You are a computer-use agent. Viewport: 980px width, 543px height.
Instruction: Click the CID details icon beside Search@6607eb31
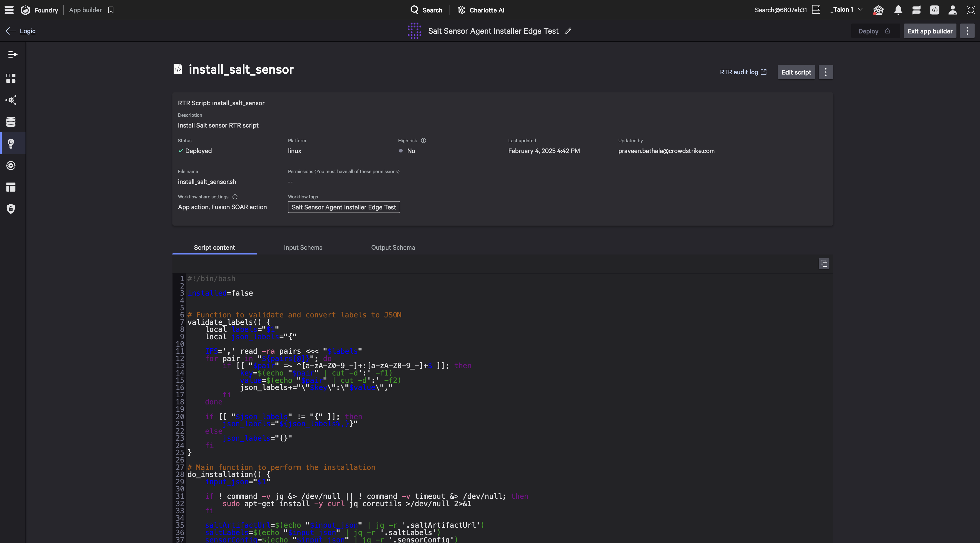(816, 10)
